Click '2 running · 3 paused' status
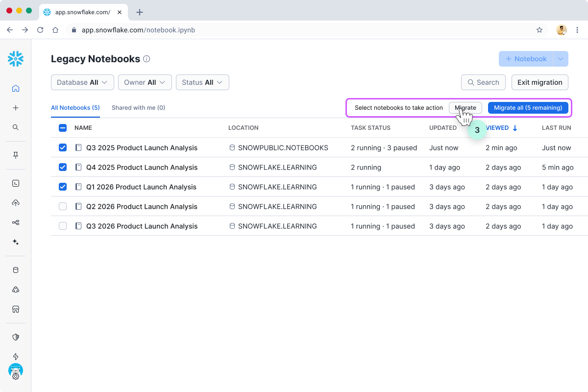 [384, 147]
